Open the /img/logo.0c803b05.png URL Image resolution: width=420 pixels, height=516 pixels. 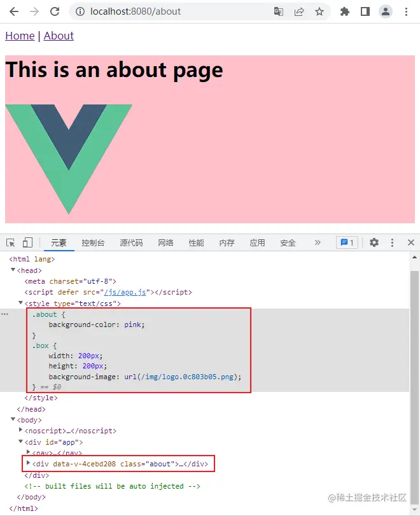(187, 377)
